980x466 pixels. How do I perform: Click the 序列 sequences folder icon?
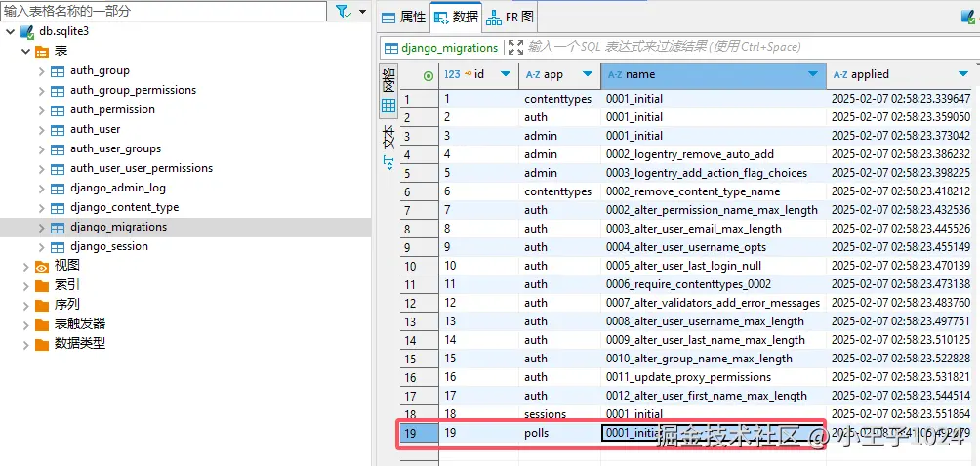pos(42,306)
